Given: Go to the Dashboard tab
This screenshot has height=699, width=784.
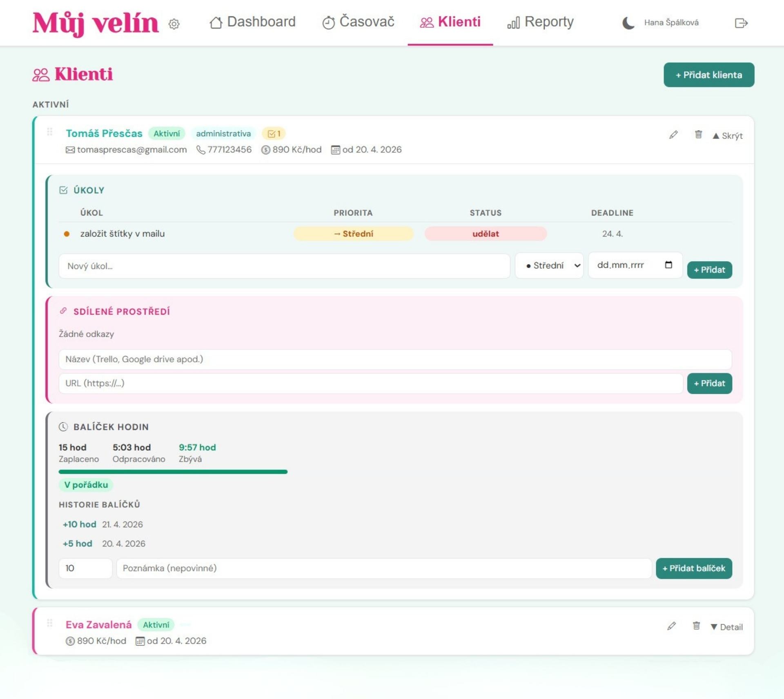Looking at the screenshot, I should click(252, 22).
